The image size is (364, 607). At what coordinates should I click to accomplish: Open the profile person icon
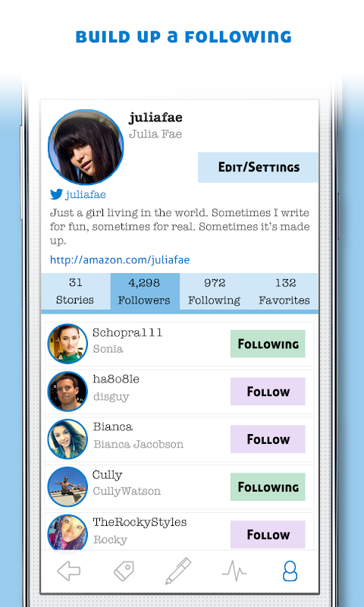pos(290,571)
